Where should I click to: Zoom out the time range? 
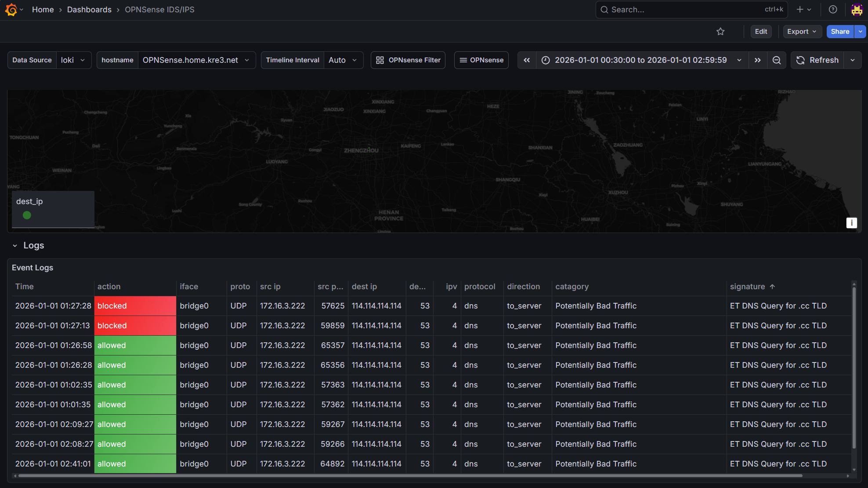click(x=777, y=60)
